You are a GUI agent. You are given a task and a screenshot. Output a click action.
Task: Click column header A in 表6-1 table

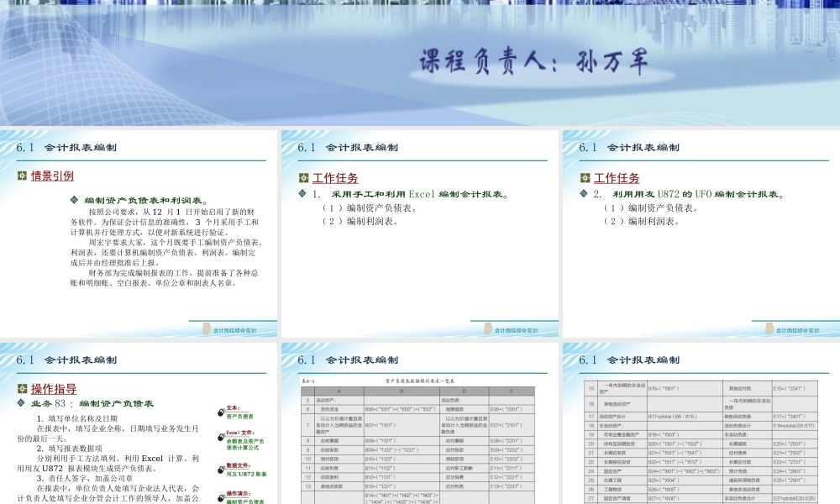pos(339,391)
